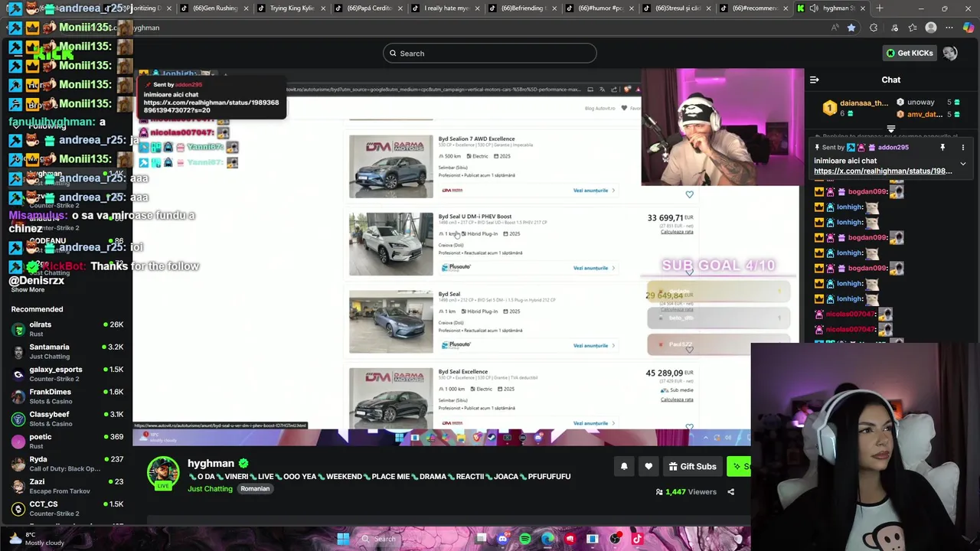Collapse the chat panel with arrow icon
The image size is (980, 551).
tap(815, 80)
